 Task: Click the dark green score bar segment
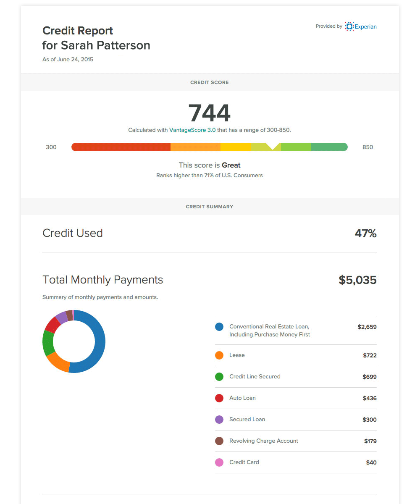pos(329,147)
